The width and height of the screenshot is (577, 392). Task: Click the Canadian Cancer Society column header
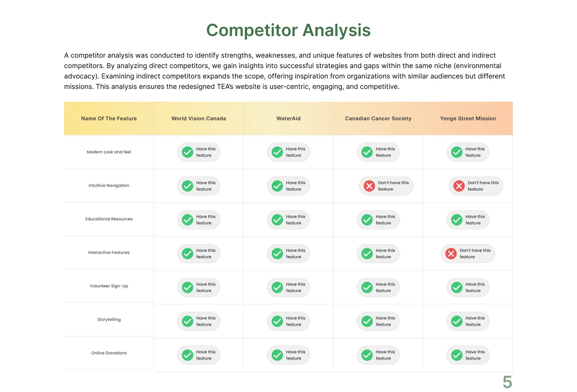378,119
